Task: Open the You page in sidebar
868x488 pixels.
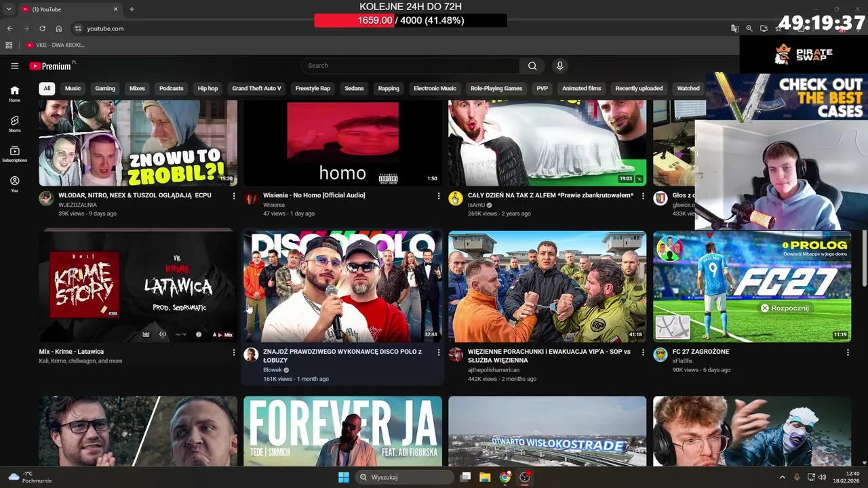Action: 14,184
